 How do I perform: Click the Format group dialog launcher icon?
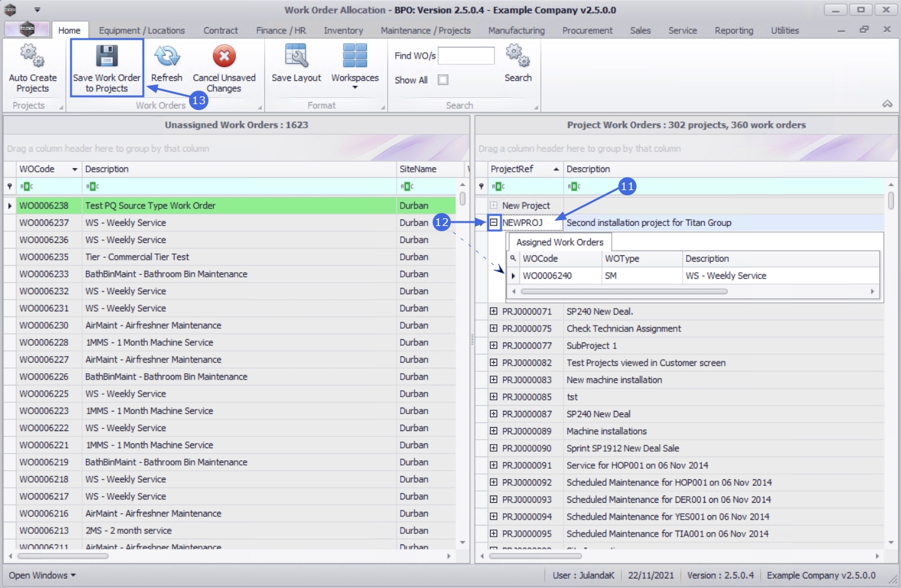coord(383,107)
